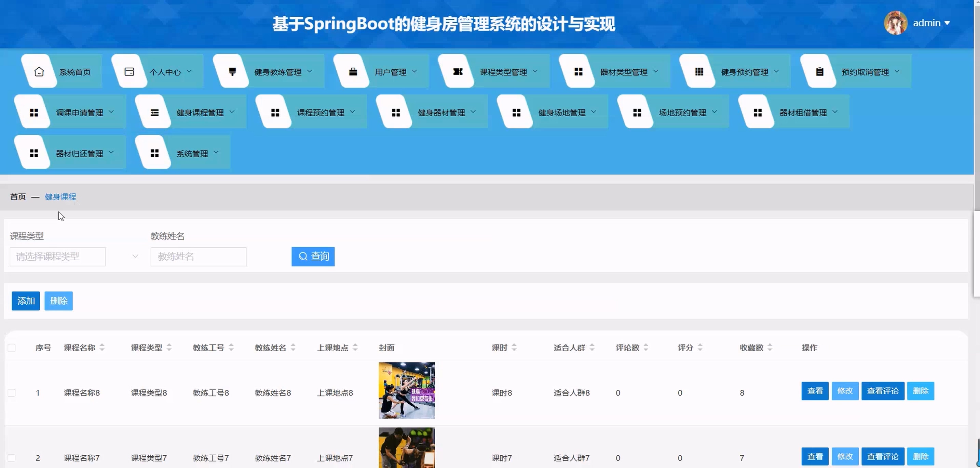Click the 添加 button
The image size is (980, 468).
coord(26,301)
